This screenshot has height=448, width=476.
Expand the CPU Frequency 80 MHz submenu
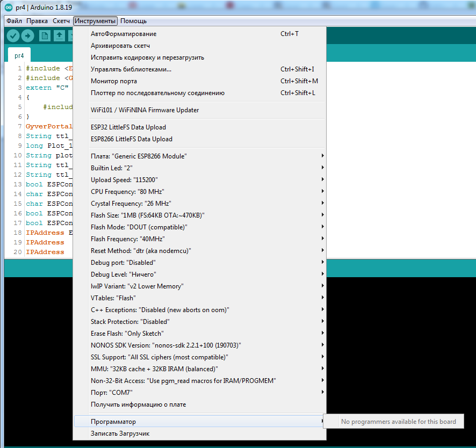click(199, 192)
